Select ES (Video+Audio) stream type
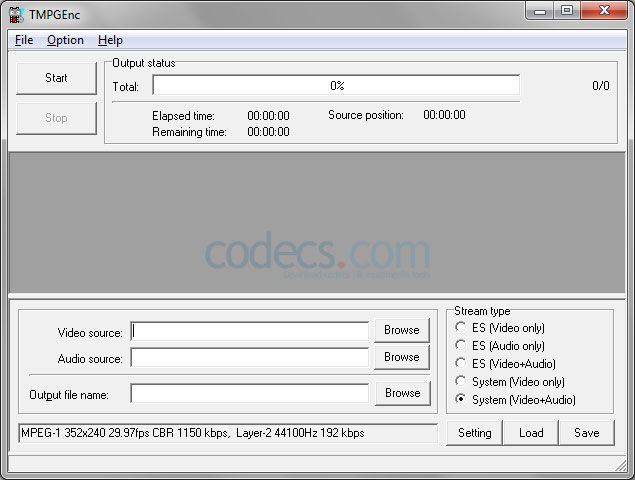Image resolution: width=635 pixels, height=480 pixels. point(505,363)
